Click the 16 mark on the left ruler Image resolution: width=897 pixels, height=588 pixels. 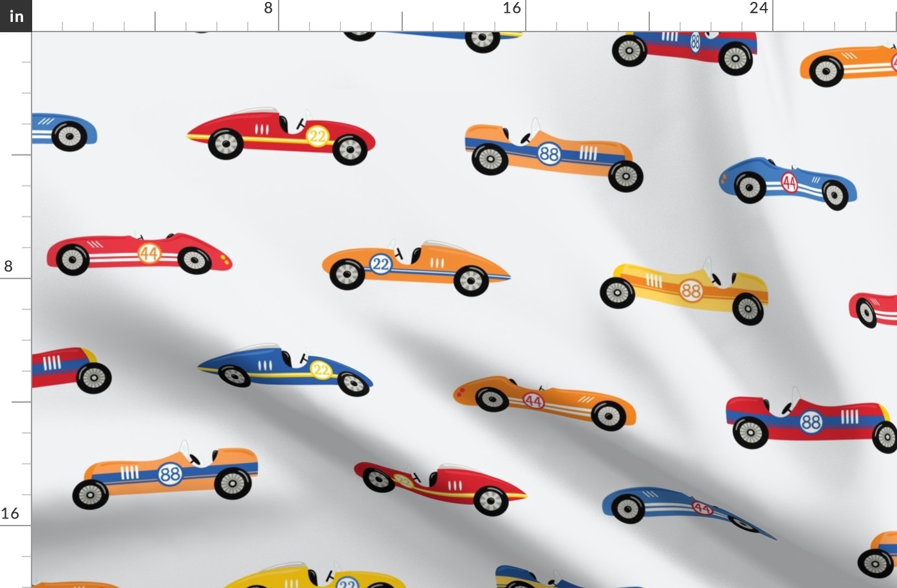click(10, 513)
